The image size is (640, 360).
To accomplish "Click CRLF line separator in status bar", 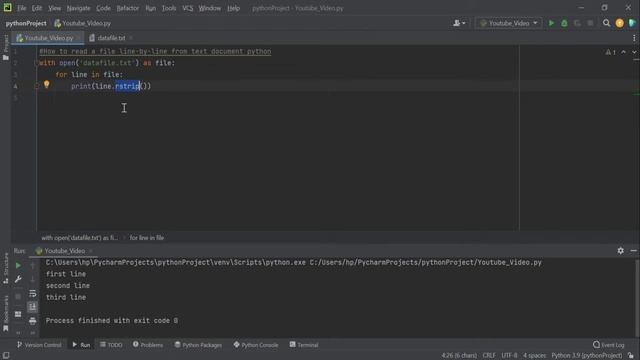I will pos(489,356).
